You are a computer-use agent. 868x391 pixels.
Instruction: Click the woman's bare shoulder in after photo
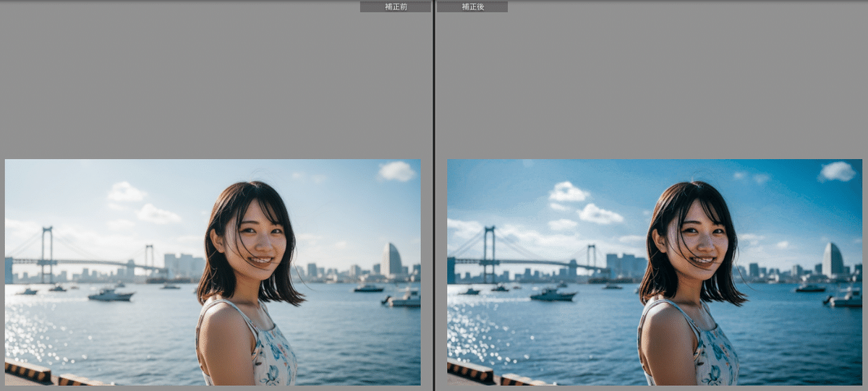(660, 325)
